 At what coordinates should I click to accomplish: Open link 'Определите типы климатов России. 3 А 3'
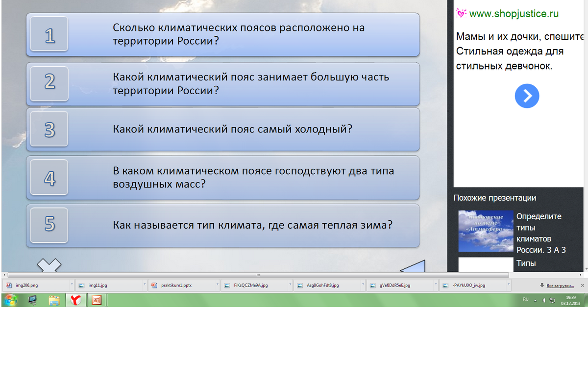(541, 233)
